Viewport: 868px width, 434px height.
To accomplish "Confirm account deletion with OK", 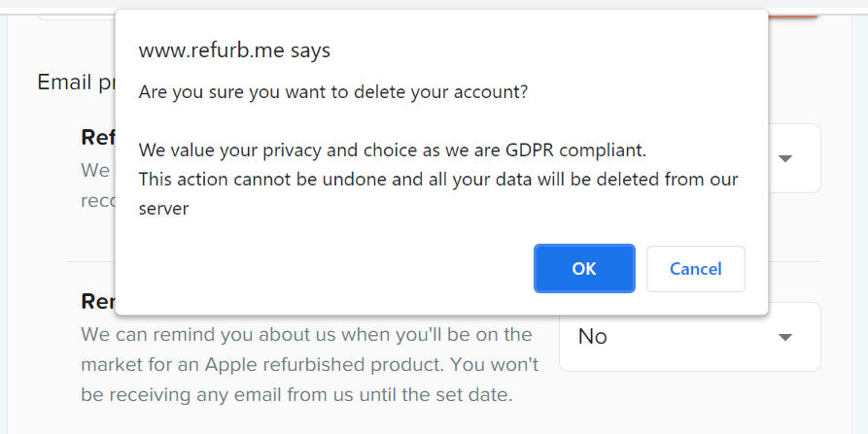I will [x=583, y=269].
